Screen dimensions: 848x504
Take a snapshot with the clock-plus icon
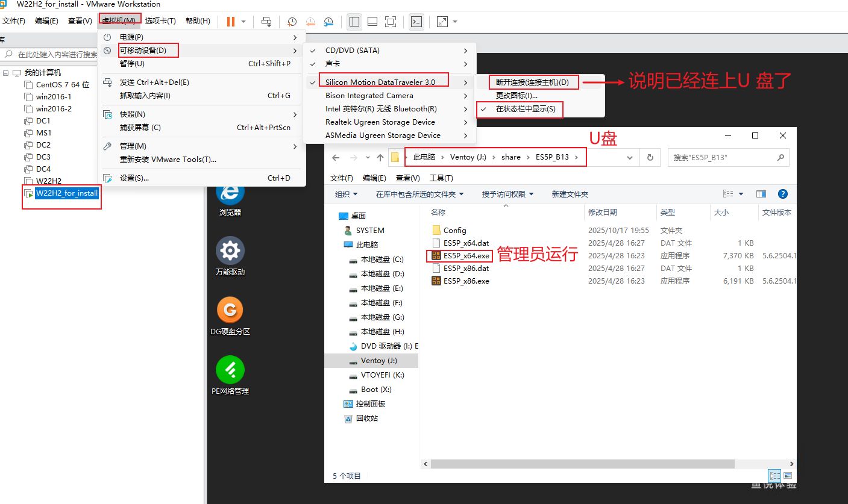[292, 22]
